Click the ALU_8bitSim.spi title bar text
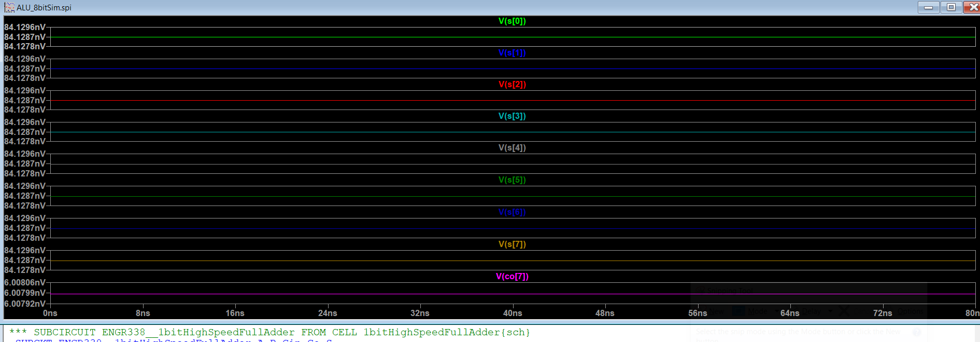 coord(44,7)
